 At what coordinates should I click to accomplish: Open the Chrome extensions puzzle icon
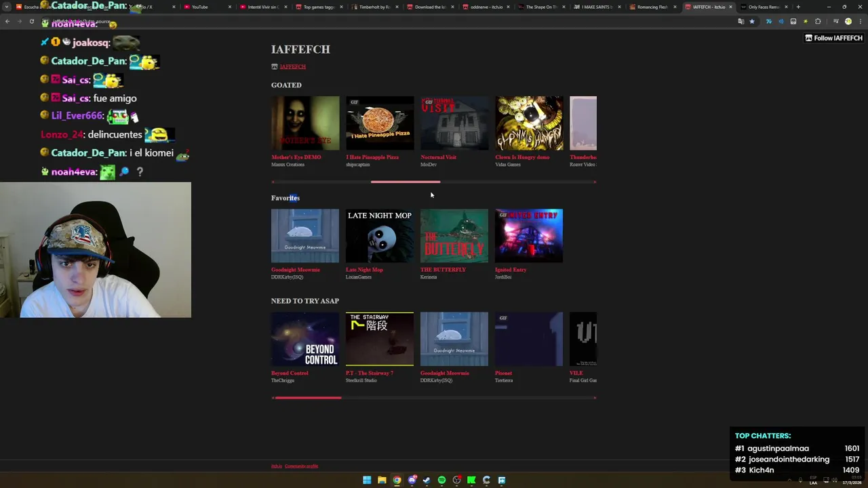point(818,22)
